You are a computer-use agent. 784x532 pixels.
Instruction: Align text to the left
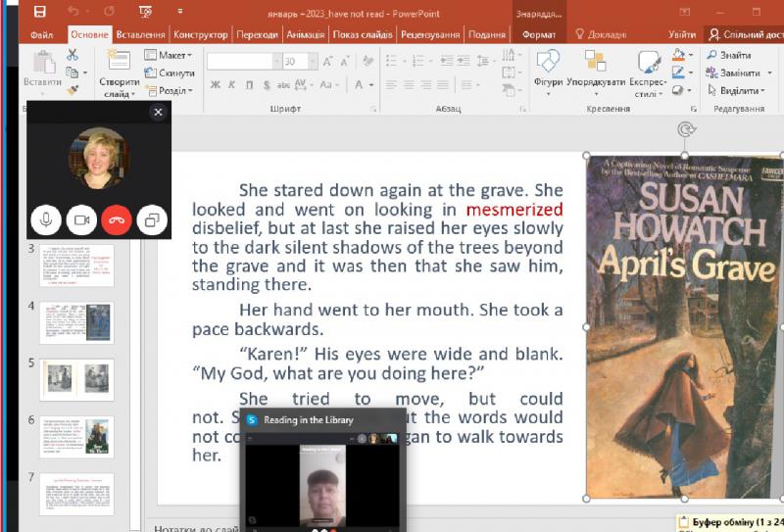pyautogui.click(x=391, y=85)
